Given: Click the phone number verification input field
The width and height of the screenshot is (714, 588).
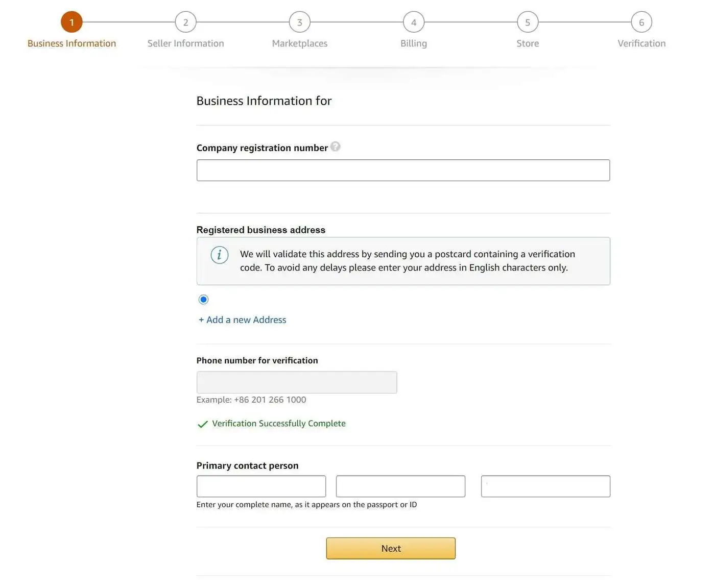Looking at the screenshot, I should (x=296, y=382).
